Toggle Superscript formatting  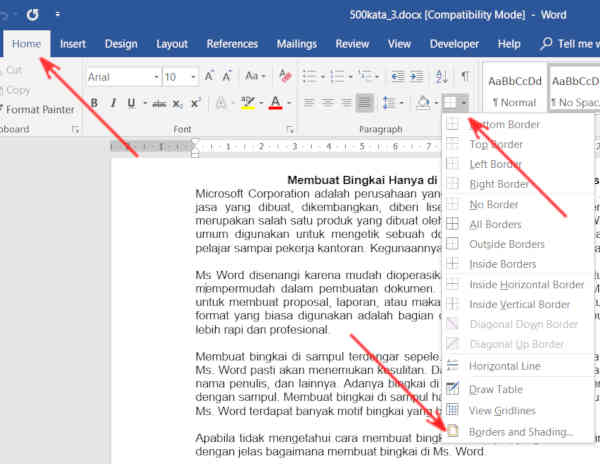[x=196, y=103]
